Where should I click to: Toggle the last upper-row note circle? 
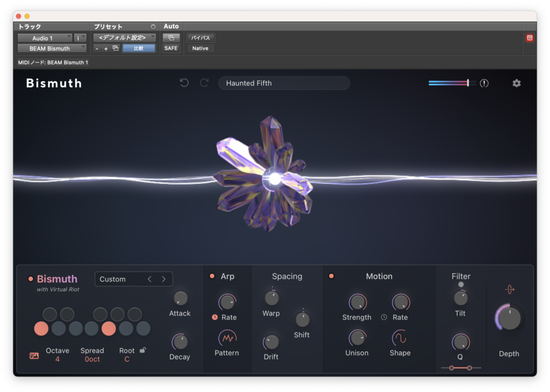[x=135, y=314]
